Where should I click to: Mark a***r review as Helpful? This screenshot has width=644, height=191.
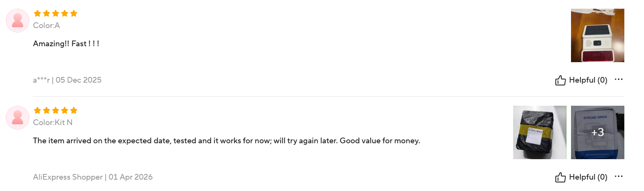click(x=588, y=80)
